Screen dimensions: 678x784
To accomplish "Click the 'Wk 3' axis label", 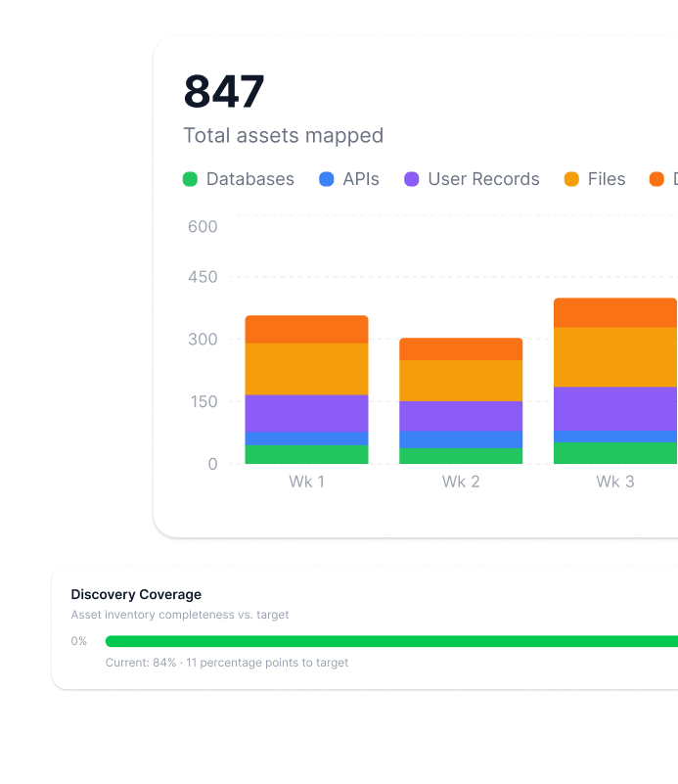I will (615, 482).
